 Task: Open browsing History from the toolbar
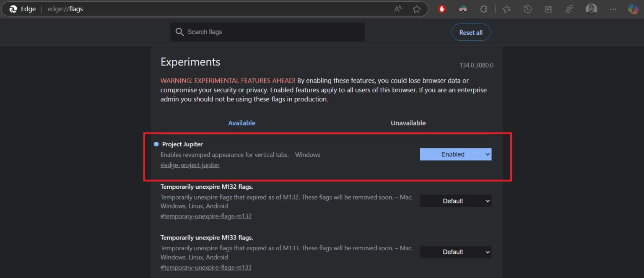(x=528, y=9)
